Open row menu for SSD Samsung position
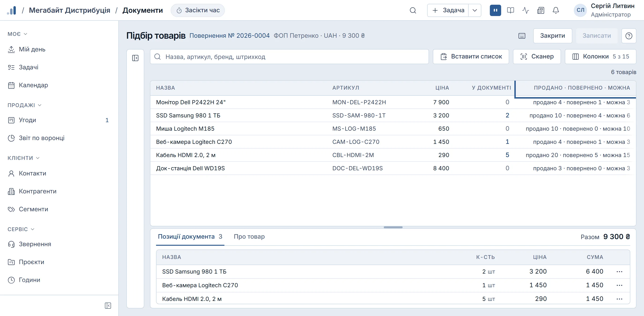The image size is (644, 316). click(619, 271)
